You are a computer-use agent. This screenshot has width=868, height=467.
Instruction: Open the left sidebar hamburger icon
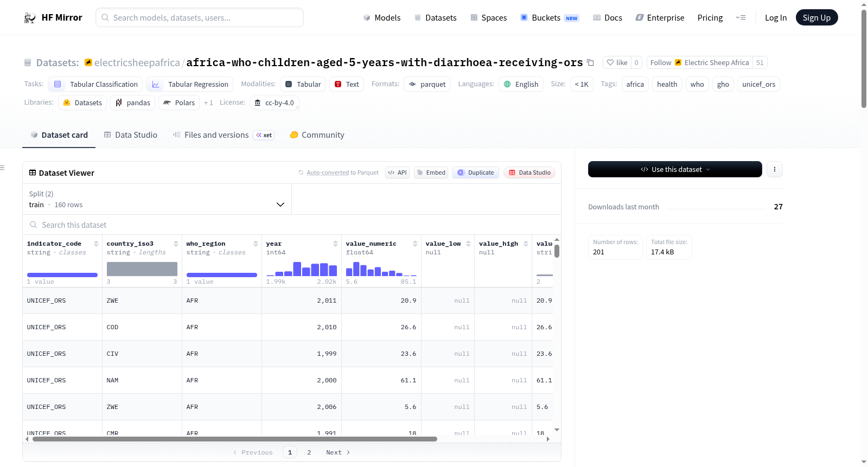click(2, 168)
